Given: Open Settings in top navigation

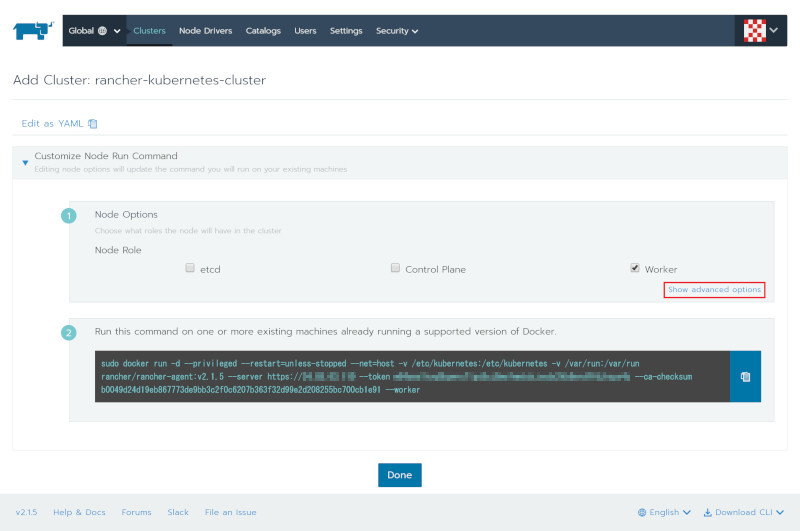Looking at the screenshot, I should tap(346, 31).
